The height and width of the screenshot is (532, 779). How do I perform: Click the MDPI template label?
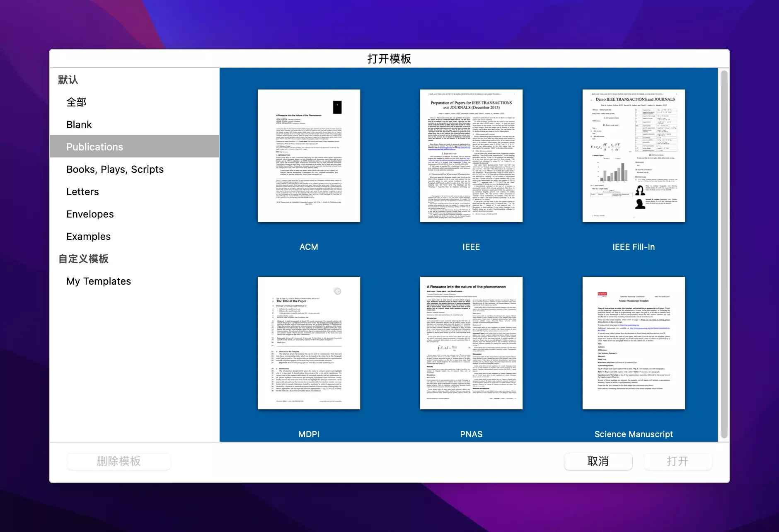tap(309, 434)
